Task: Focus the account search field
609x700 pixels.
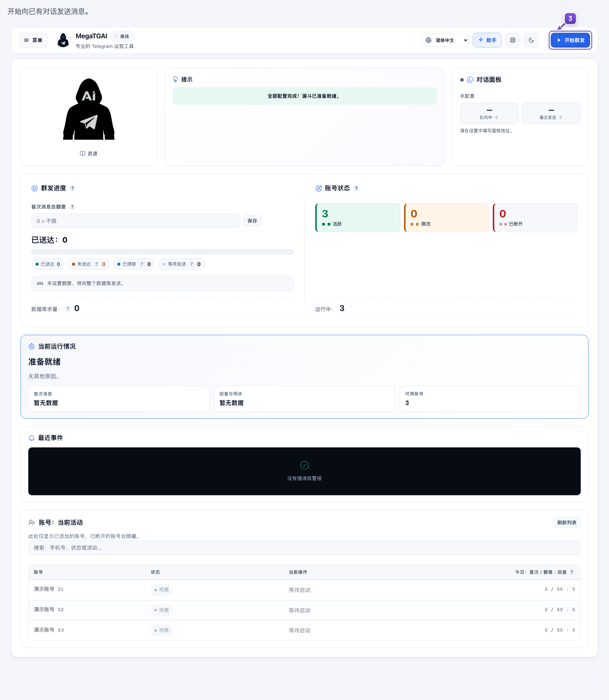Action: (x=304, y=548)
